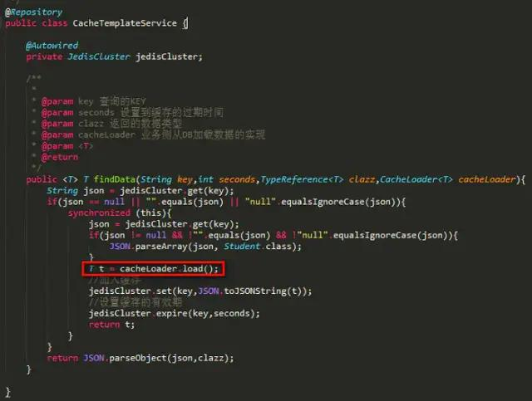
Task: Click the @Autowired annotation
Action: tap(52, 46)
